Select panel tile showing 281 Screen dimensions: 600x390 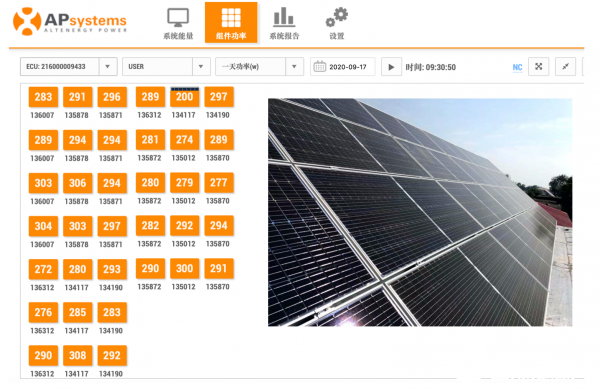pyautogui.click(x=150, y=140)
